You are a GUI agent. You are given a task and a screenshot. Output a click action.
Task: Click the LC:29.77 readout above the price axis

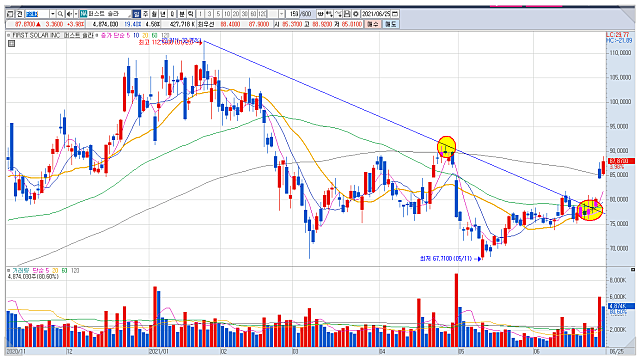tap(618, 35)
